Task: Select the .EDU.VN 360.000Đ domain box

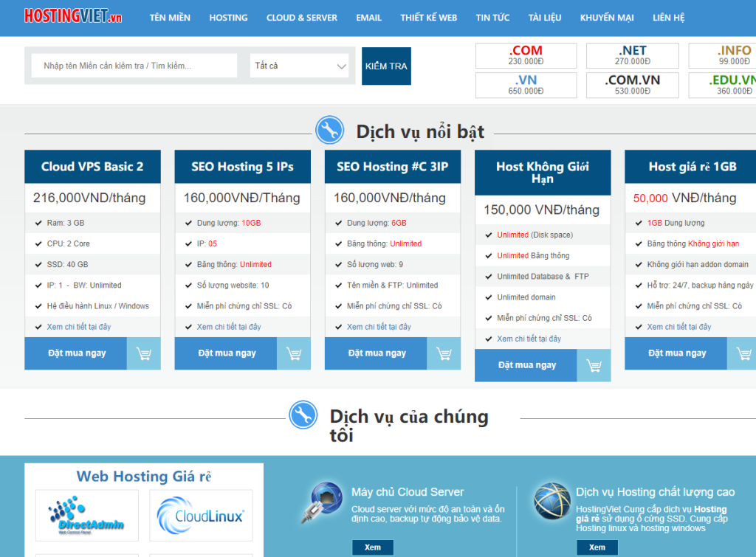Action: tap(722, 86)
